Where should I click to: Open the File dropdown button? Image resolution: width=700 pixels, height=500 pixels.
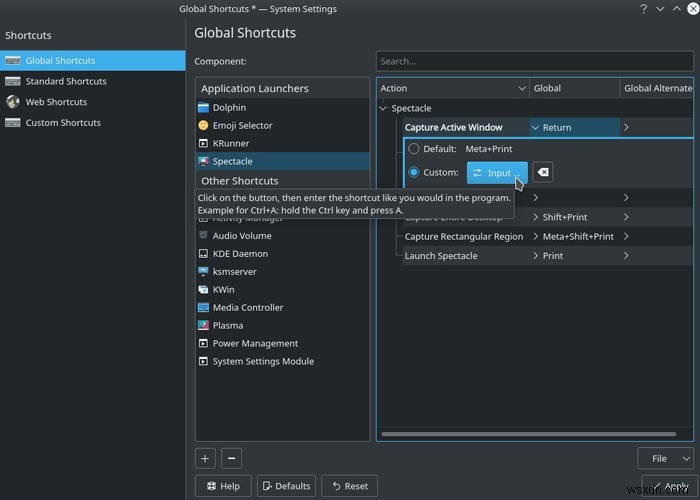(665, 458)
